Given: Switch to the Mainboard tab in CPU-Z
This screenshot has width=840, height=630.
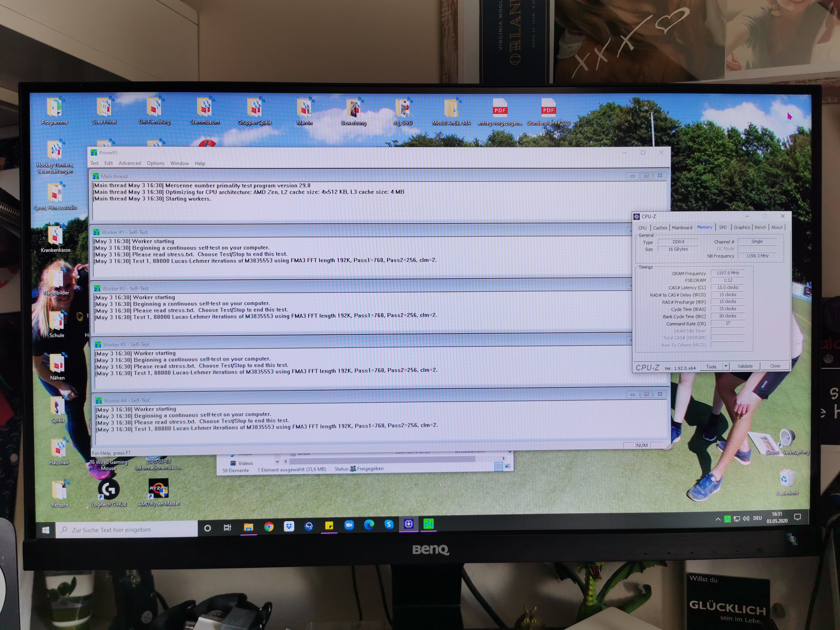Looking at the screenshot, I should click(682, 228).
